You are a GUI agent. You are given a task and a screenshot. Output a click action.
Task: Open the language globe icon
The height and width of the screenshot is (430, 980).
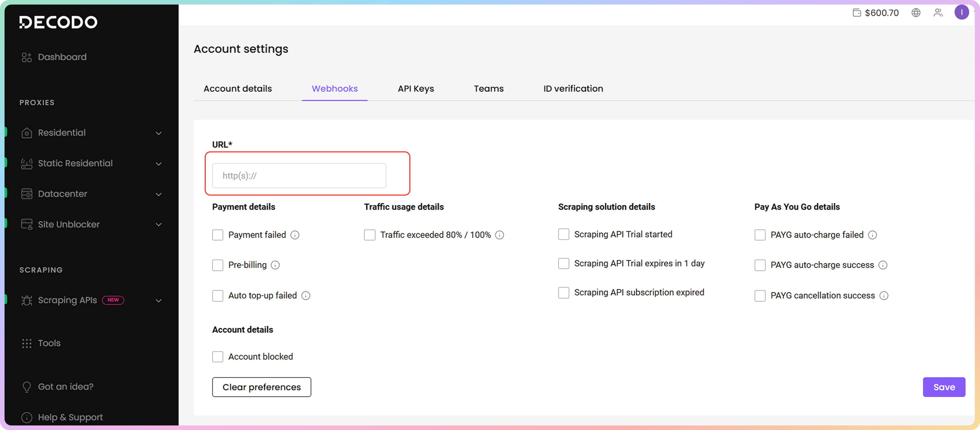(x=916, y=13)
